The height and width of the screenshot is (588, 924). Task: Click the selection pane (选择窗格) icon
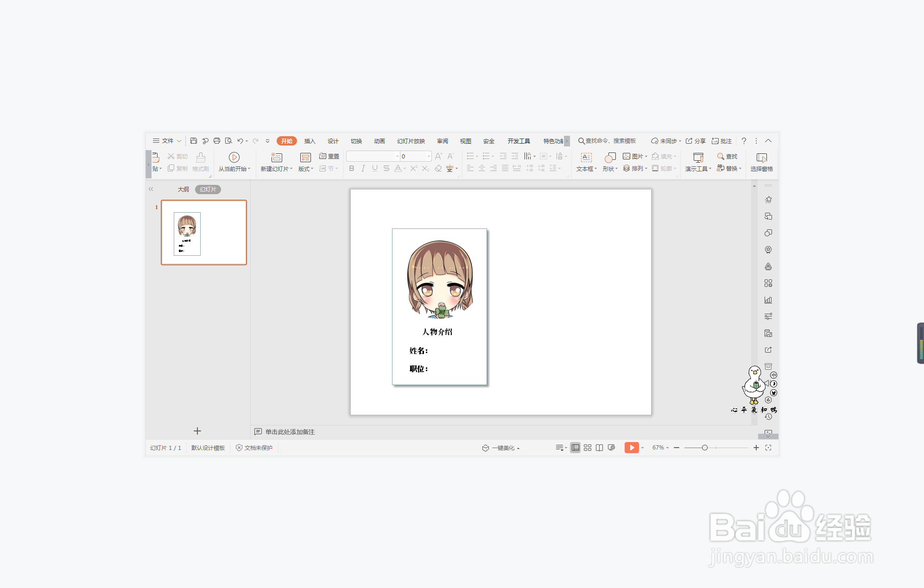tap(761, 158)
